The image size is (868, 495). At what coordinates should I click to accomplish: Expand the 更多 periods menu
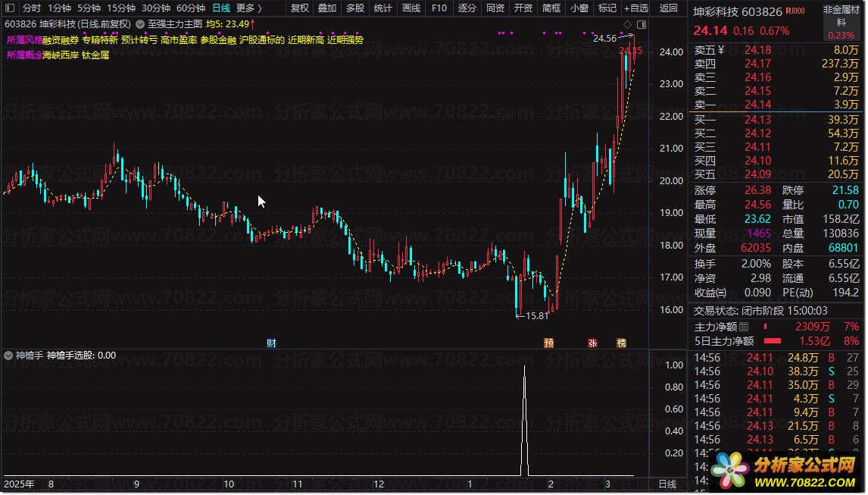pyautogui.click(x=248, y=8)
